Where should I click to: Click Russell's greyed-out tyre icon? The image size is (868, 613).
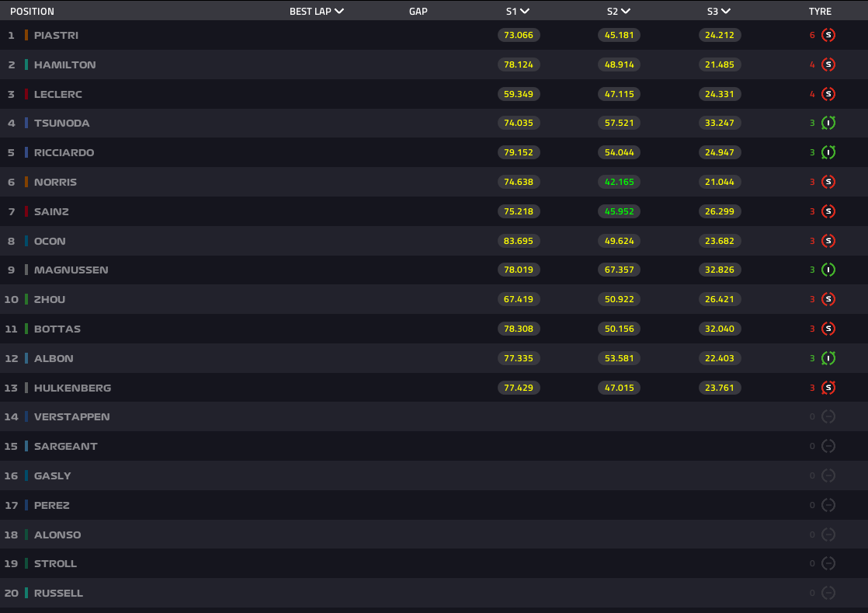pos(828,593)
